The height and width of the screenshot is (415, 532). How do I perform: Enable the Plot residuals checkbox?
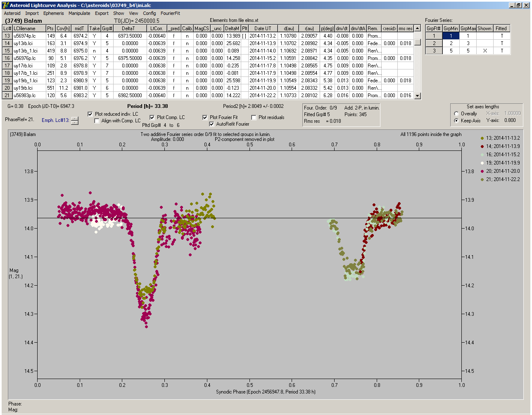(x=254, y=117)
